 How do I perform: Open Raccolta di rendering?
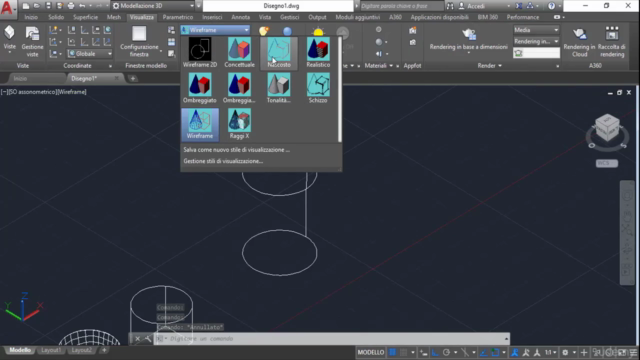pyautogui.click(x=611, y=42)
